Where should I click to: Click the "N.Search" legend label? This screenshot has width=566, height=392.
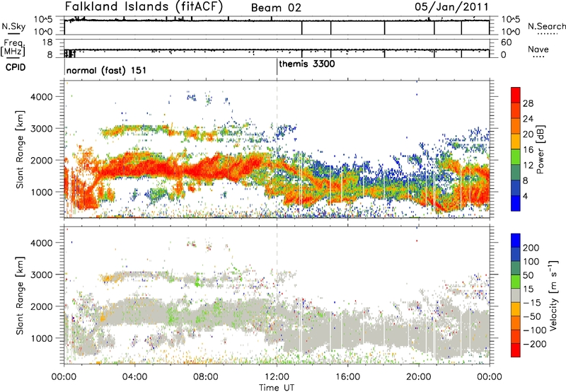point(547,26)
